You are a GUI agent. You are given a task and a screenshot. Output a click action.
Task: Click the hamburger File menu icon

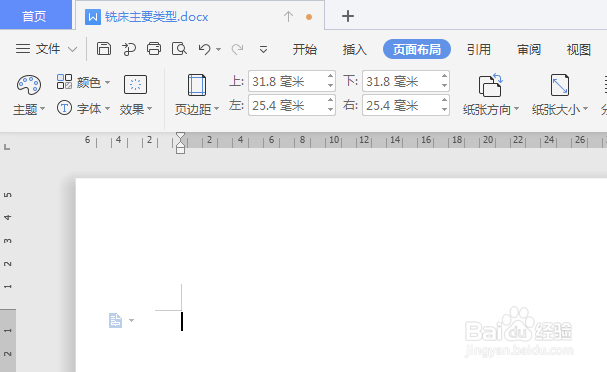(23, 49)
